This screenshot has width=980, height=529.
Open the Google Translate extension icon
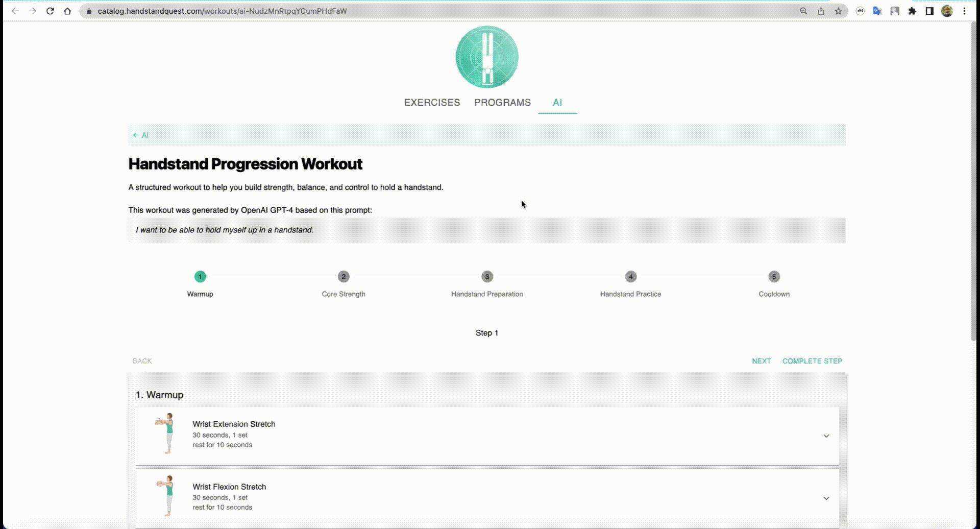point(877,11)
